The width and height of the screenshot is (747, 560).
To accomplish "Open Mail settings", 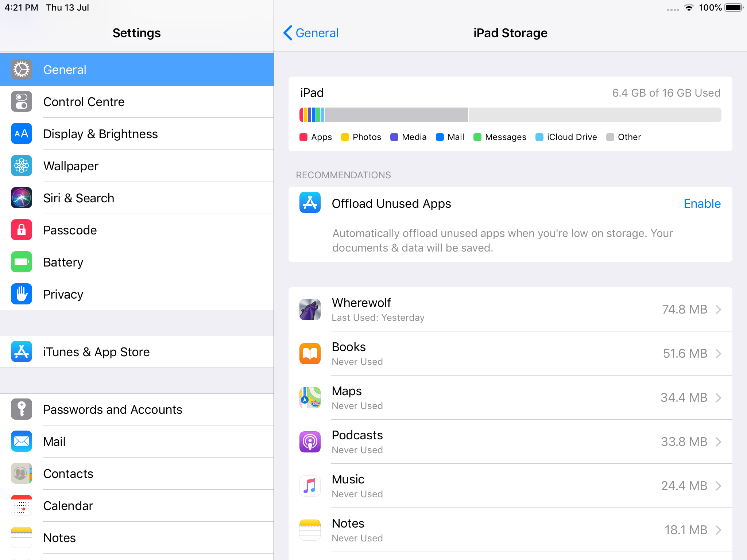I will pos(137,442).
